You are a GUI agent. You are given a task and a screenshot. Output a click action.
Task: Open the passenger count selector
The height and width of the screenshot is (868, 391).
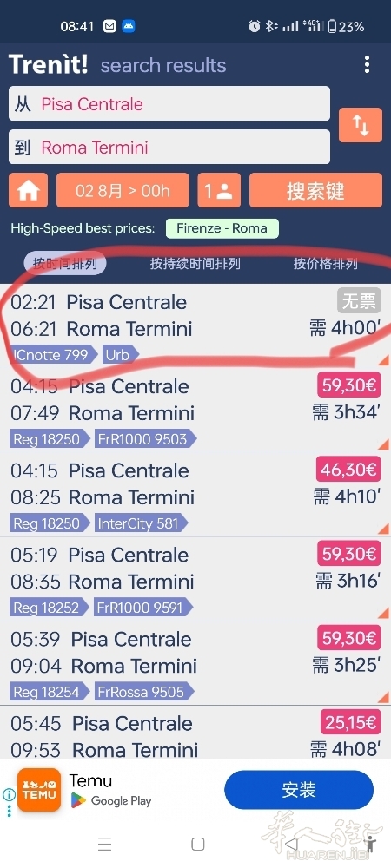pos(219,190)
